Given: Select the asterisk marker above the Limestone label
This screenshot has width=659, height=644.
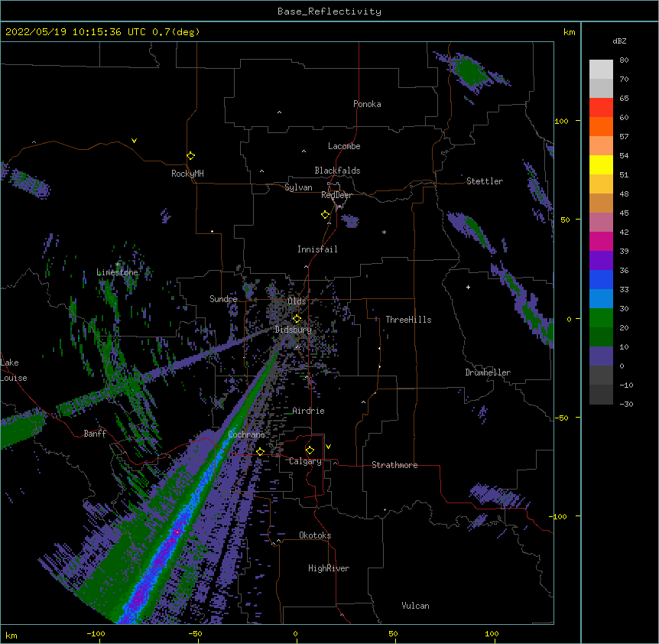Looking at the screenshot, I should coord(118,265).
